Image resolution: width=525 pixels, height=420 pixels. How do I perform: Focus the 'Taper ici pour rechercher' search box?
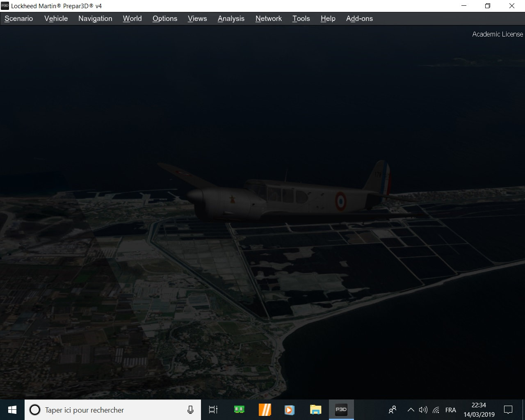(113, 410)
